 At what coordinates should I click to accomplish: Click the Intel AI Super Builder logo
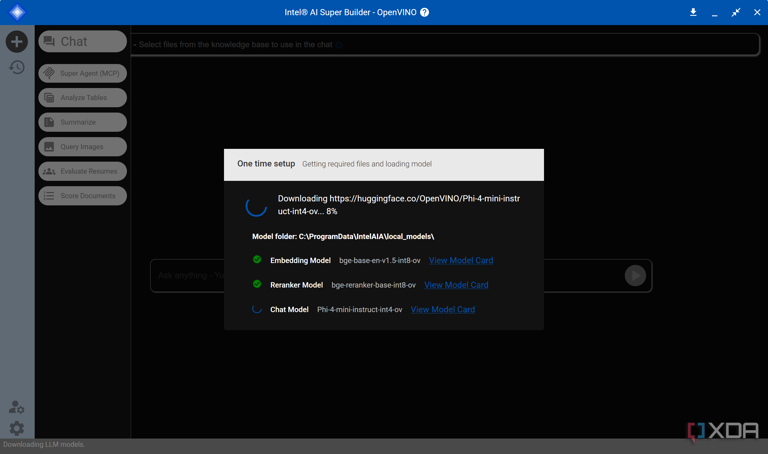[x=16, y=12]
